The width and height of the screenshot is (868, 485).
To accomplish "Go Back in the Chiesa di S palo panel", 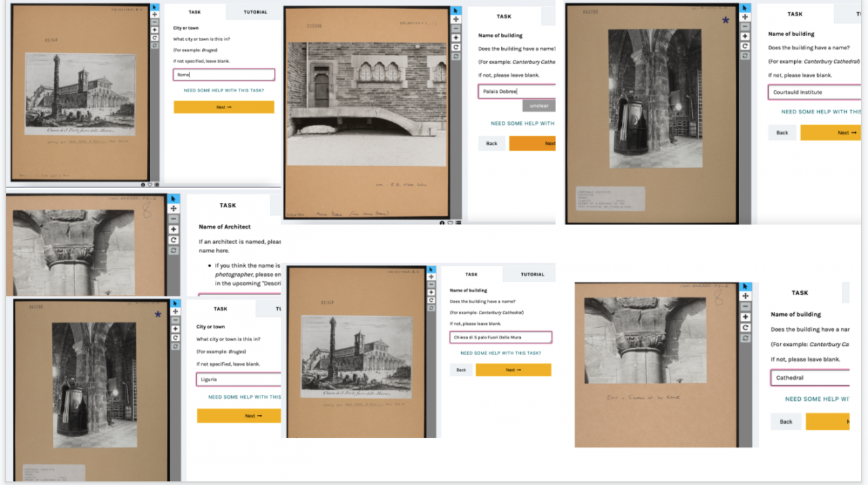I will point(461,370).
